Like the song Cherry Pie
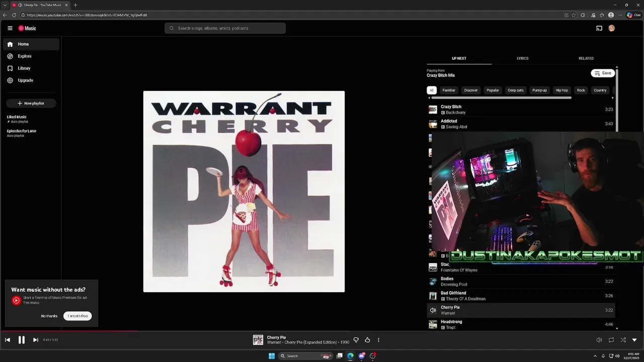The width and height of the screenshot is (644, 362). [x=367, y=340]
